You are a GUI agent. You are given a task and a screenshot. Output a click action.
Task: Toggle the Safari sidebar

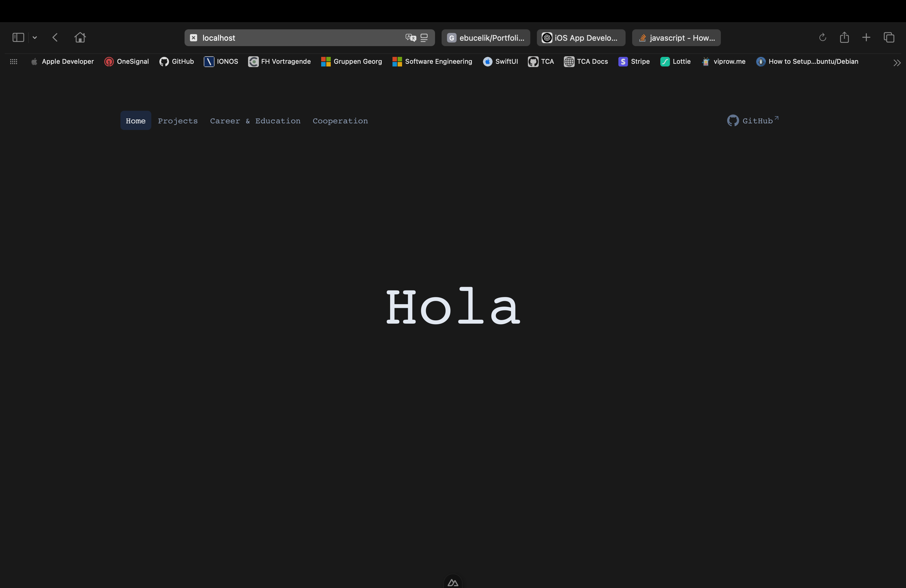(18, 37)
